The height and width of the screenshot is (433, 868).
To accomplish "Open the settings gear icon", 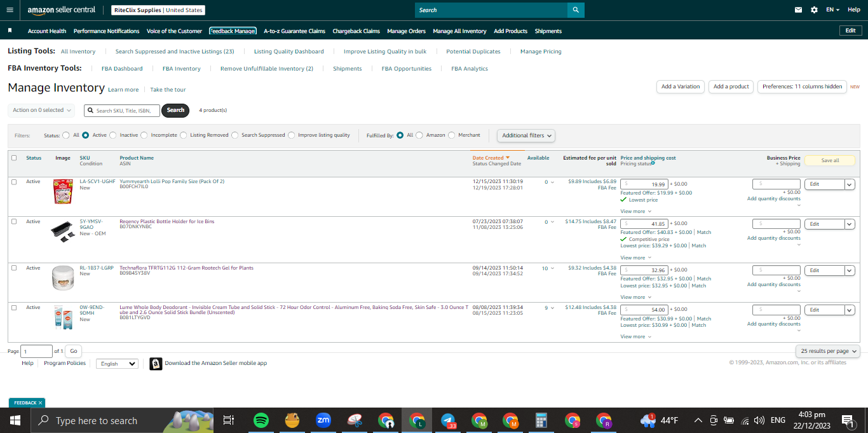I will click(x=814, y=10).
